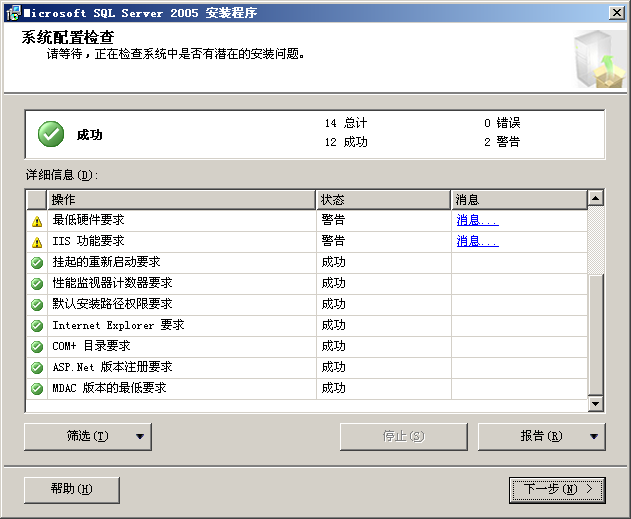Click green check icon for MDAC 版本的最低要求
631x519 pixels.
[x=37, y=389]
